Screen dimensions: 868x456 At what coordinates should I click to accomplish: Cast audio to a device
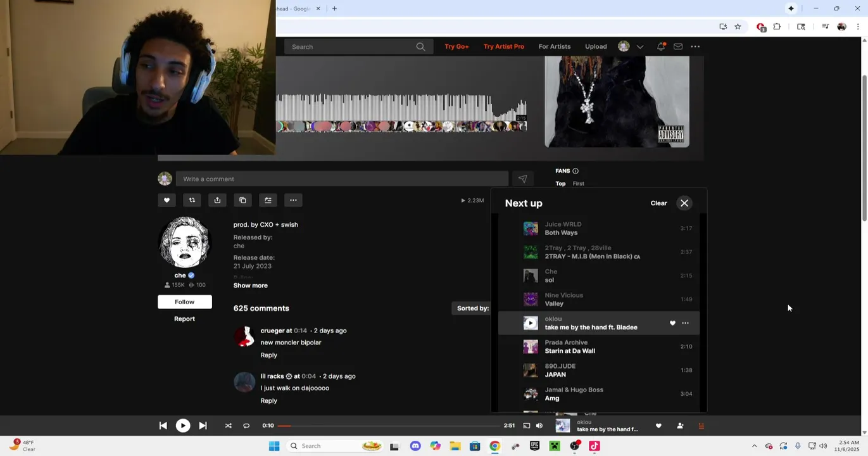point(526,426)
